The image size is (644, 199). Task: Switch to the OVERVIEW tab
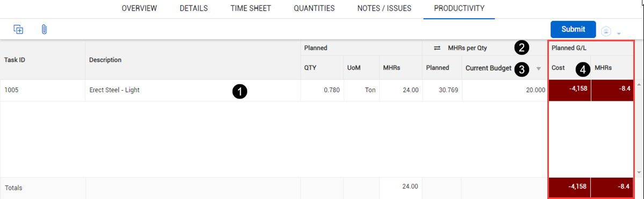pyautogui.click(x=139, y=8)
